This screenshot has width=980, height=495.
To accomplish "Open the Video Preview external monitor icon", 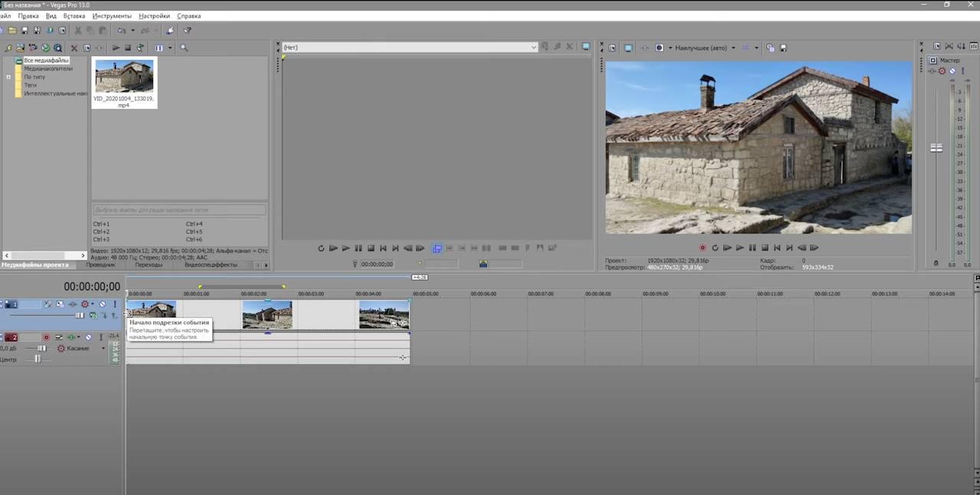I will [x=628, y=48].
